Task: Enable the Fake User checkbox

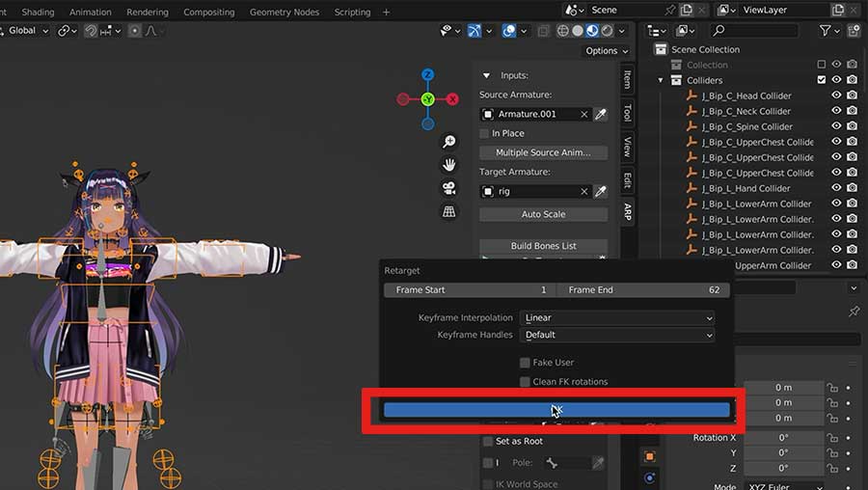Action: 525,363
